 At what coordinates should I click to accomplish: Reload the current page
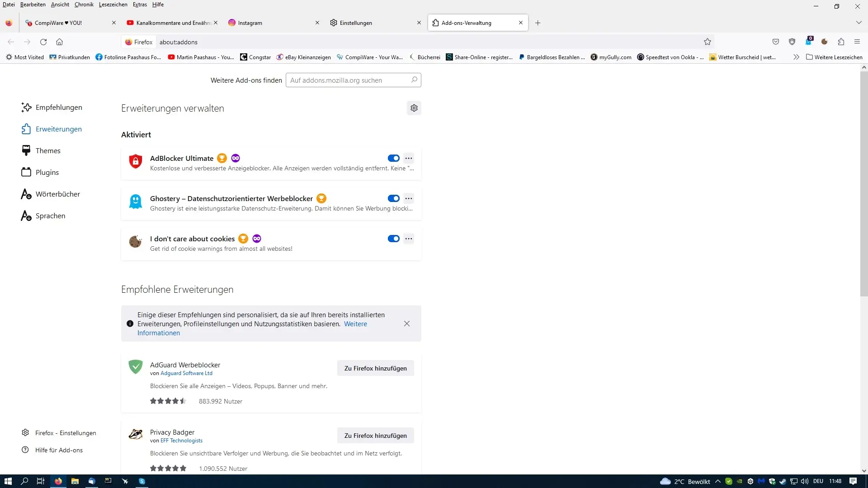click(x=43, y=42)
